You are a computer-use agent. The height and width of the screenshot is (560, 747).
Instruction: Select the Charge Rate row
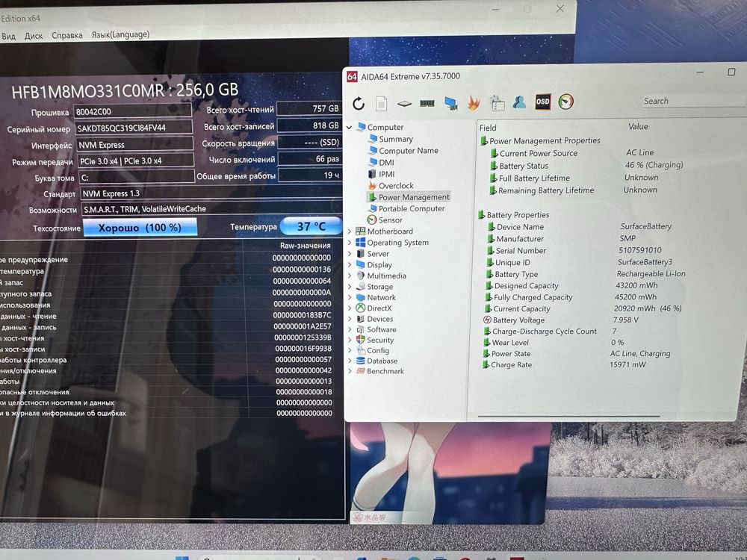point(563,365)
